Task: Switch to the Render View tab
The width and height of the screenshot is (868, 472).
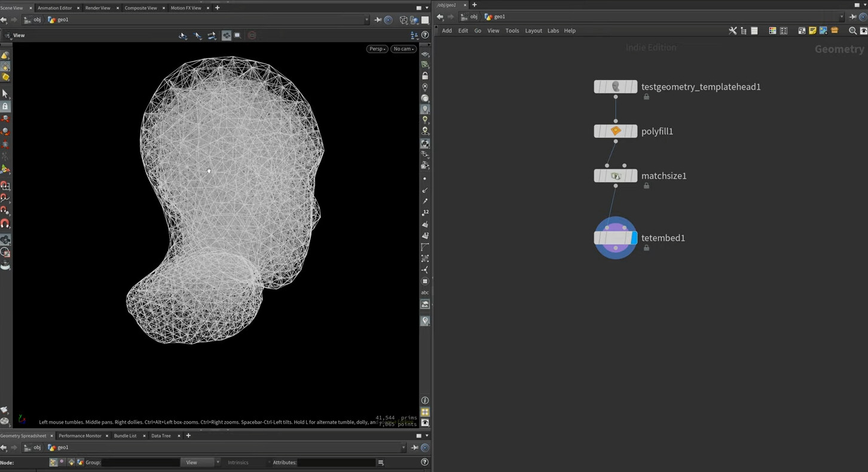Action: (x=97, y=8)
